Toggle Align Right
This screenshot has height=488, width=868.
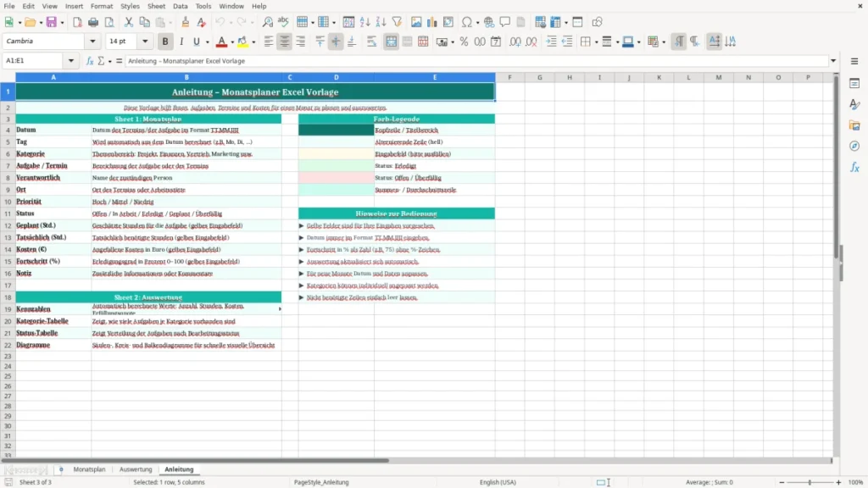coord(301,42)
